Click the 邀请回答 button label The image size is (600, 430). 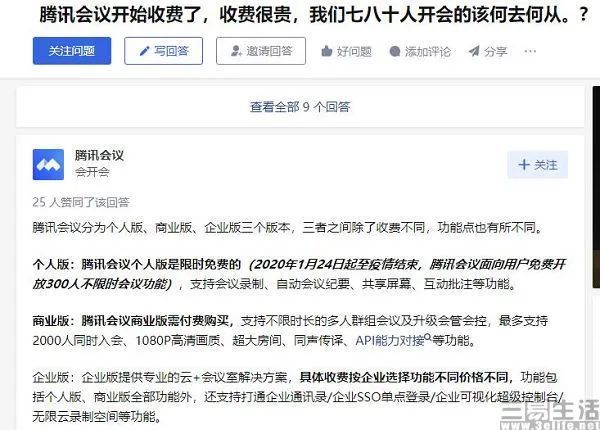(269, 51)
